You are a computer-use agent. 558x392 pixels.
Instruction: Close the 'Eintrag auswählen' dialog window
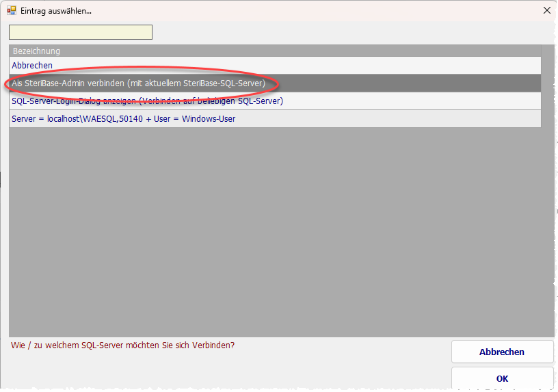coord(547,10)
